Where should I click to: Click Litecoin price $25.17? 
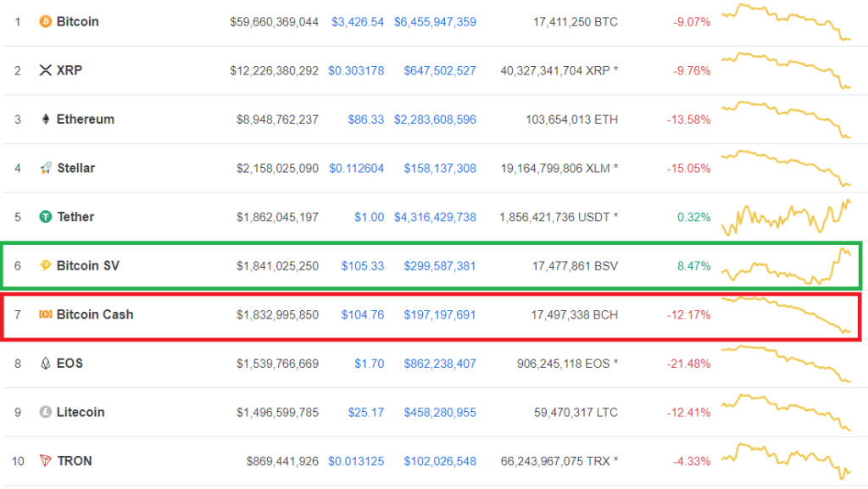[366, 413]
